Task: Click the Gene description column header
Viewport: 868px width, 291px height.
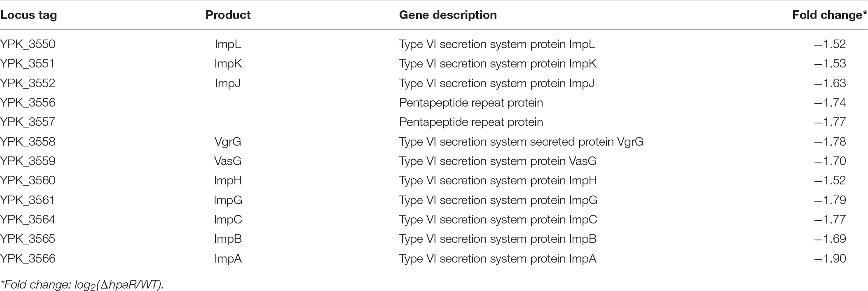Action: point(448,15)
